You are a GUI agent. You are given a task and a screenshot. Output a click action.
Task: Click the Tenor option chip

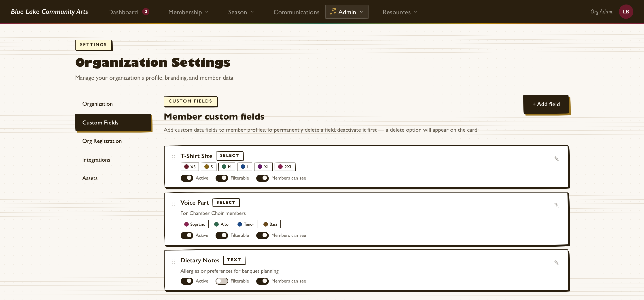coord(246,224)
